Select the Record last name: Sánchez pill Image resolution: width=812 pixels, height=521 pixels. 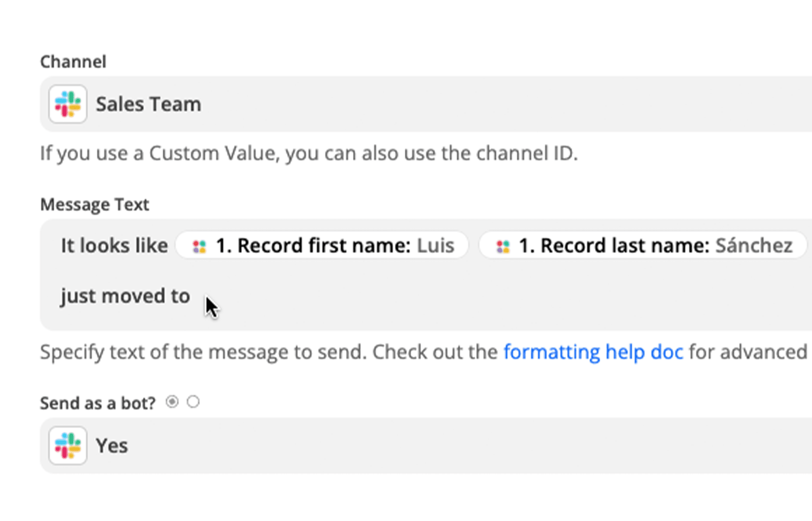pos(643,245)
